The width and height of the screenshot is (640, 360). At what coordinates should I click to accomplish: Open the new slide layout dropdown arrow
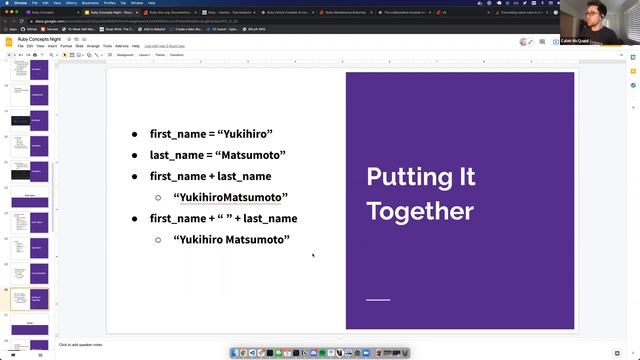tap(15, 55)
